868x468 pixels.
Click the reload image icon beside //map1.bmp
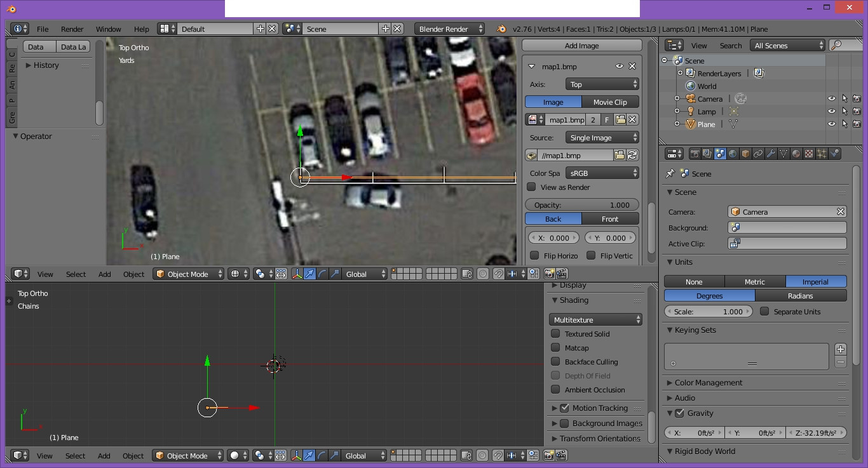[x=632, y=155]
